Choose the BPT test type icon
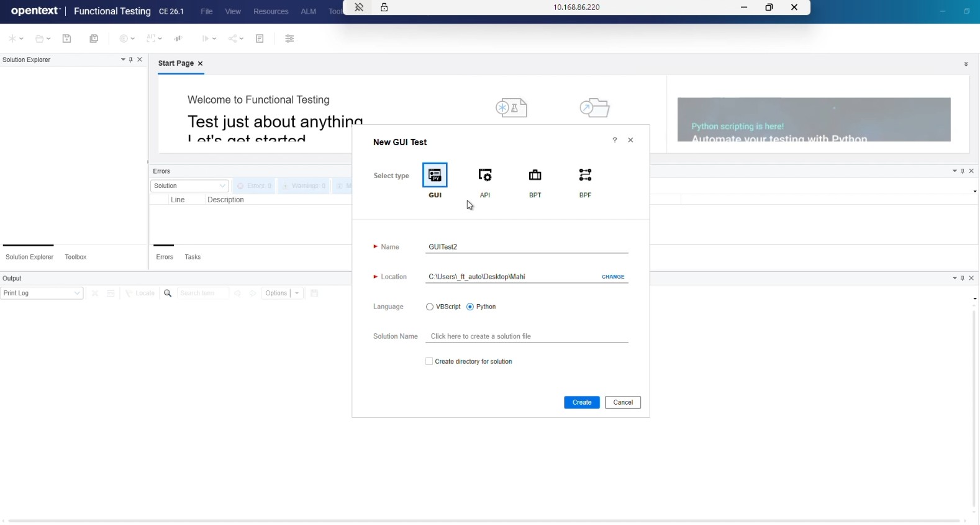 [535, 176]
